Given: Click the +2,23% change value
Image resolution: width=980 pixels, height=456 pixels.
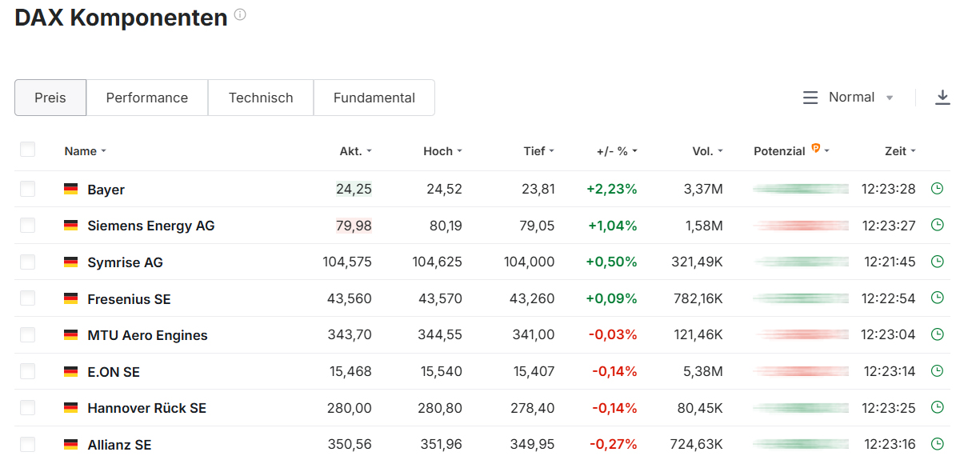Looking at the screenshot, I should pyautogui.click(x=612, y=190).
